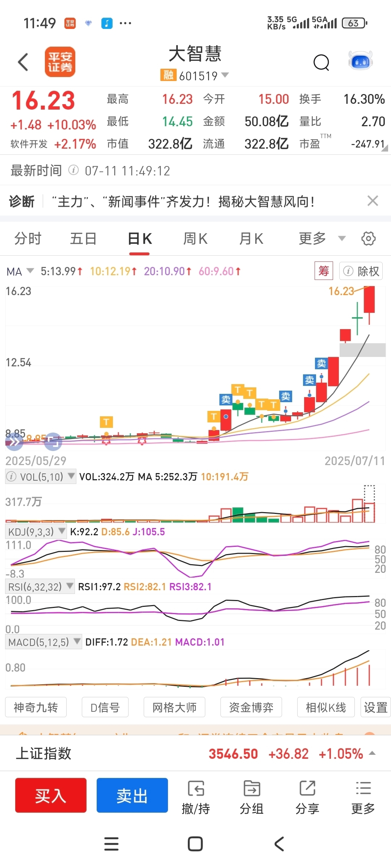Expand the 上证指数 index bar arrow
Viewport: 391px width, 868px height.
click(372, 753)
